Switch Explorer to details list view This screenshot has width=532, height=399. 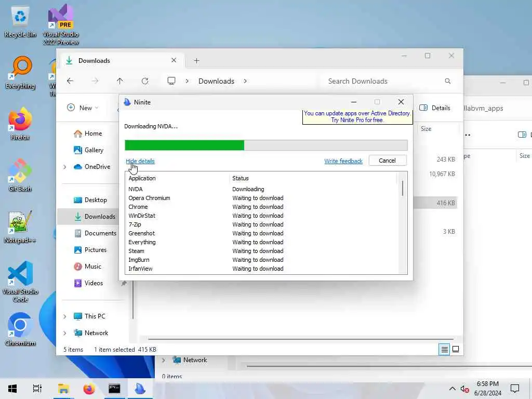(x=444, y=349)
